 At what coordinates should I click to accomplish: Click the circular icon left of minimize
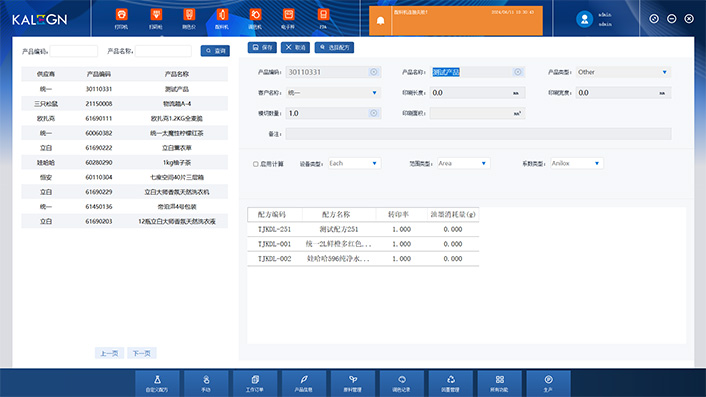point(654,18)
